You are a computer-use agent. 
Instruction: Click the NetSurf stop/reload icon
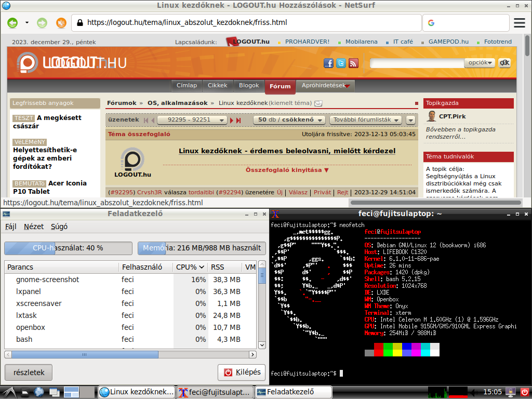61,23
